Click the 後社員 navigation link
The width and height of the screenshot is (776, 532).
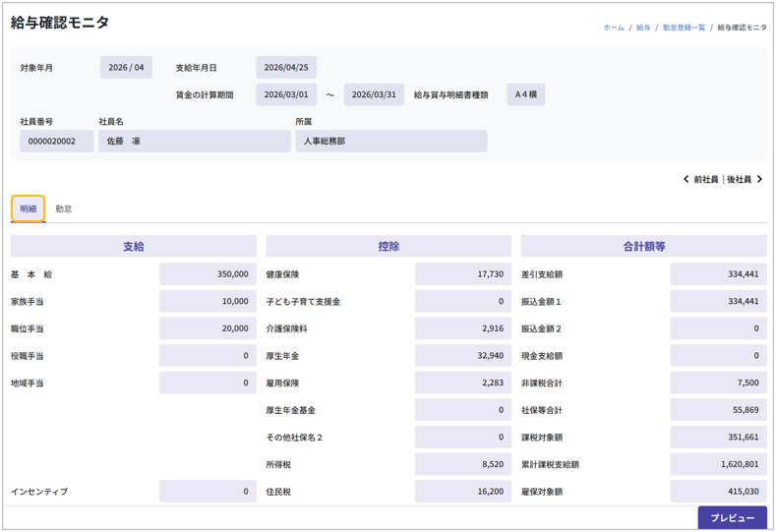point(739,180)
